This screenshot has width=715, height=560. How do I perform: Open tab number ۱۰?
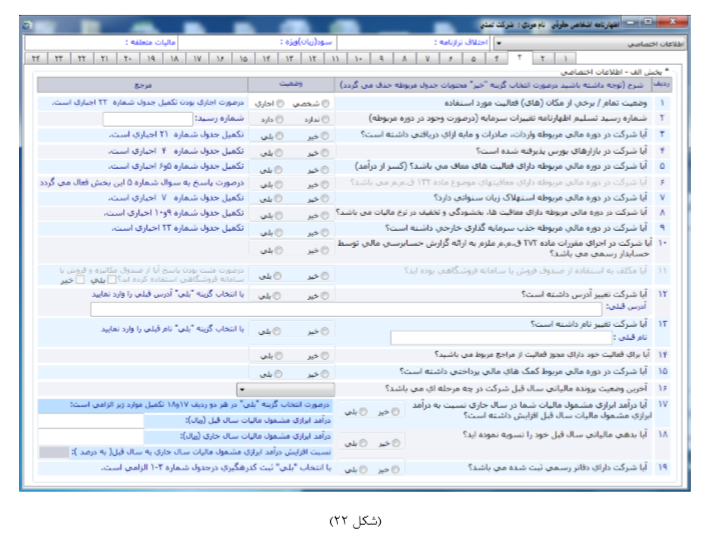(x=358, y=60)
